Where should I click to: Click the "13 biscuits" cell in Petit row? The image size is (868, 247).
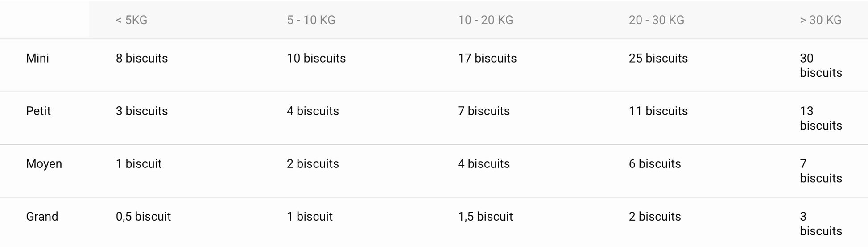pyautogui.click(x=821, y=118)
